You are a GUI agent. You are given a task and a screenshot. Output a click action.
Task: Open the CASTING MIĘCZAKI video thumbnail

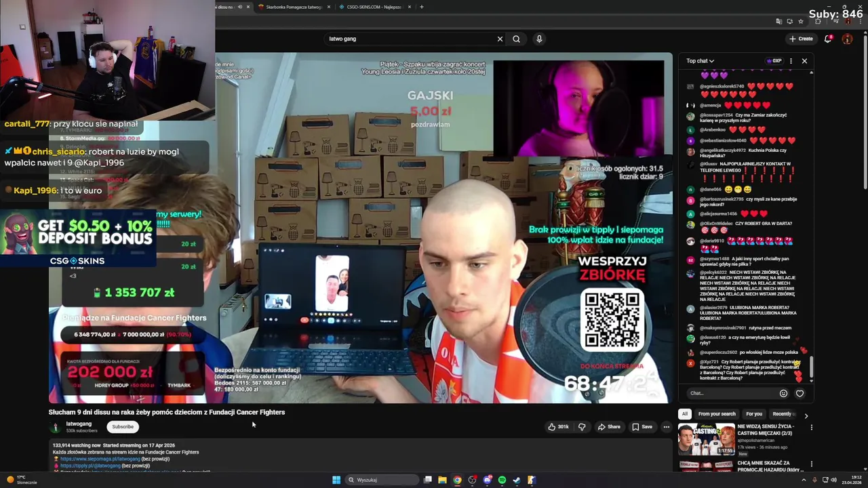(707, 439)
